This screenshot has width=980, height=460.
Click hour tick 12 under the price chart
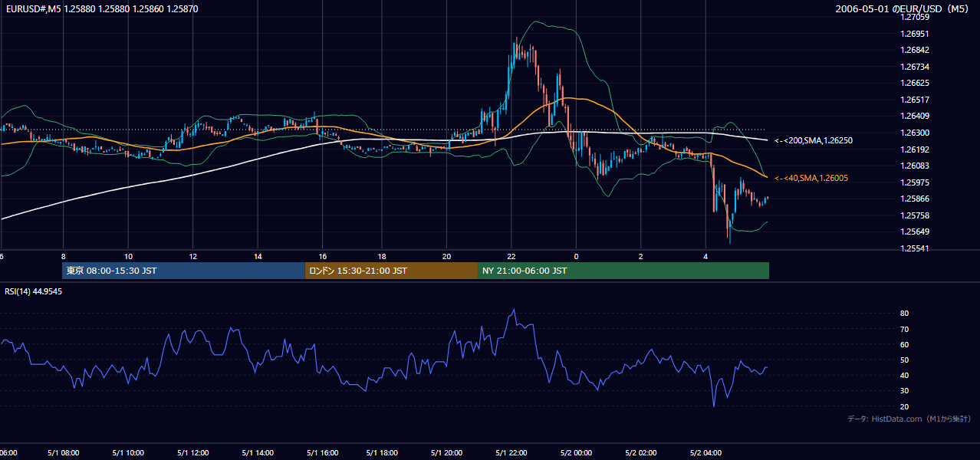click(192, 256)
